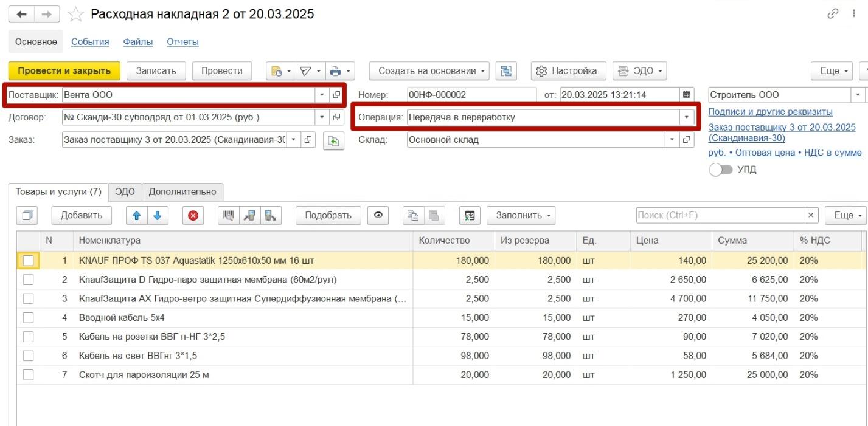Switch to the Дополнительно tab
Image resolution: width=868 pixels, height=426 pixels.
click(x=182, y=192)
